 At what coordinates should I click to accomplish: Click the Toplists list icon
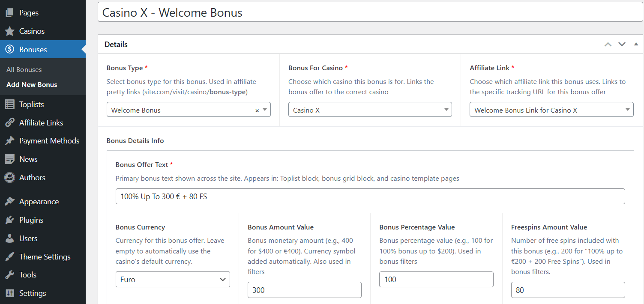pyautogui.click(x=9, y=104)
